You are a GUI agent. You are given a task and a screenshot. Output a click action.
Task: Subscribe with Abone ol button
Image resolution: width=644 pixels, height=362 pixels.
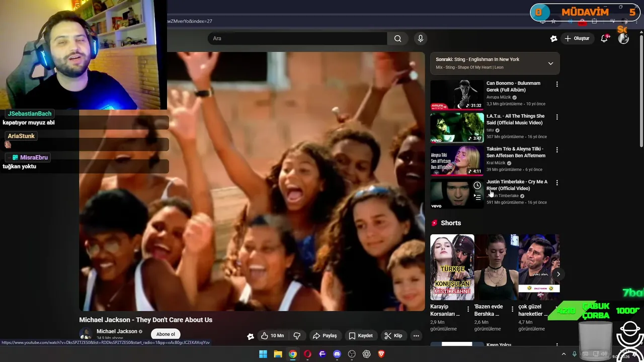pos(166,334)
